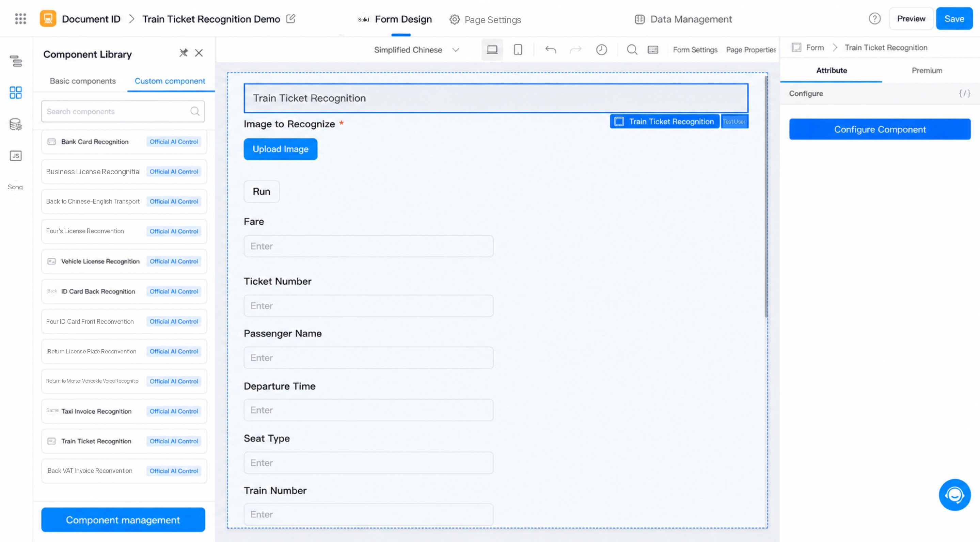
Task: Expand the Form breadcrumb chevron
Action: (x=835, y=48)
